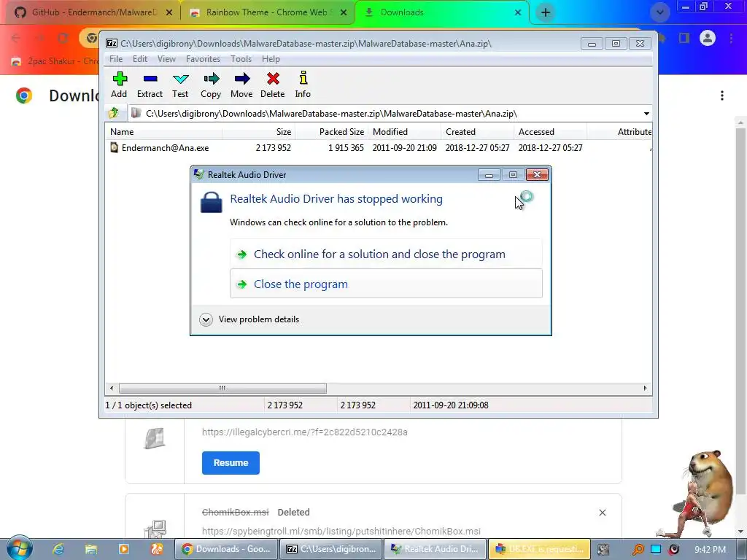This screenshot has width=747, height=560.
Task: Open Windows Explorer from taskbar
Action: [x=91, y=549]
